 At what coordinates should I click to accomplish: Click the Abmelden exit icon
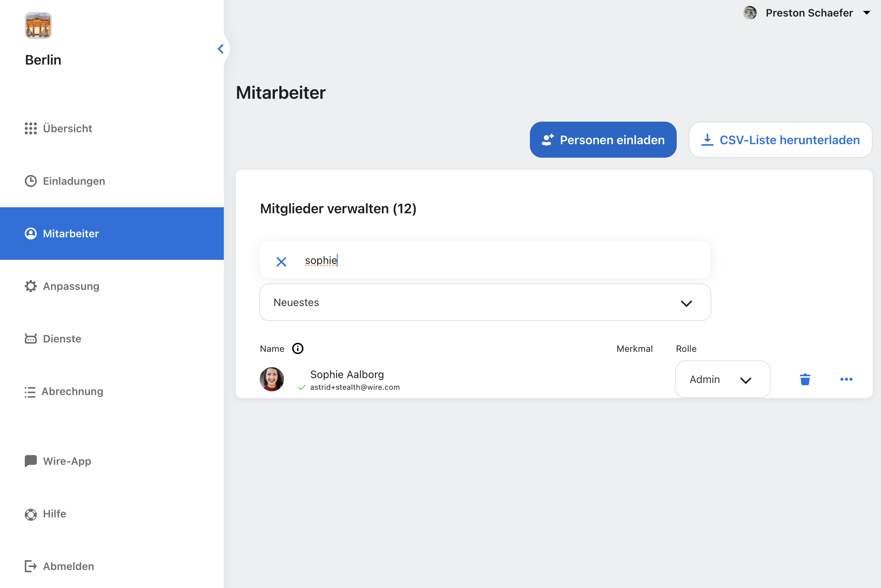[31, 566]
